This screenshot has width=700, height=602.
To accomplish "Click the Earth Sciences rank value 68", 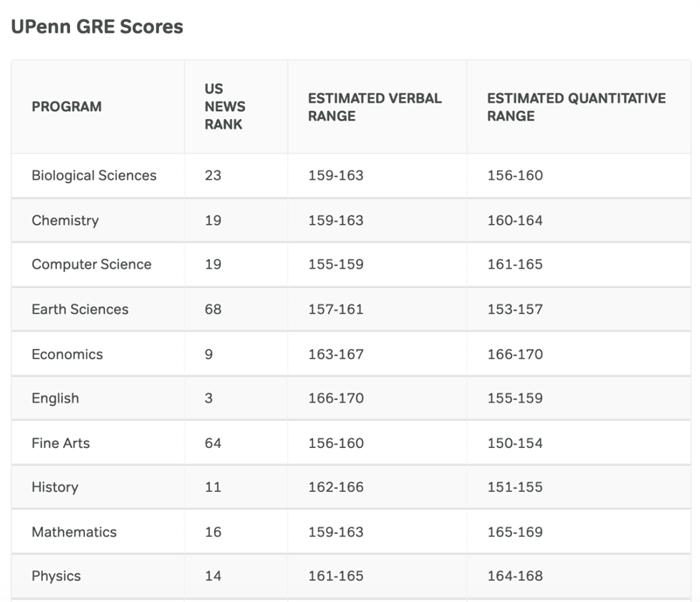I will point(213,309).
